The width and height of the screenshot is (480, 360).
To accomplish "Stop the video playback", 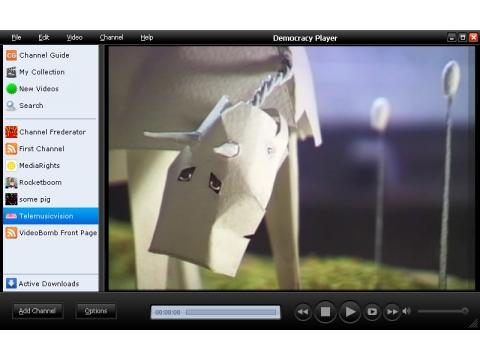I will [x=325, y=312].
